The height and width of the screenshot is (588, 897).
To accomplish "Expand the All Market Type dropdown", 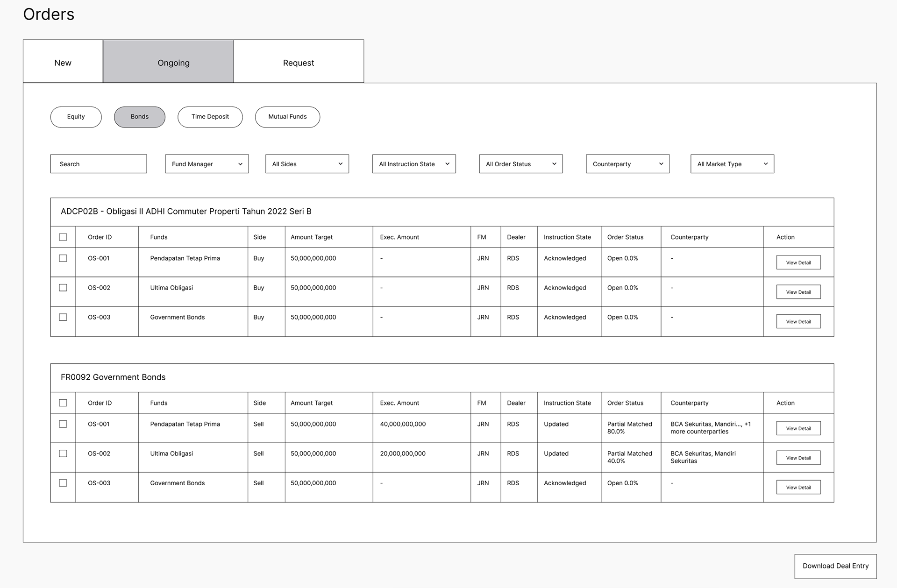I will tap(732, 164).
